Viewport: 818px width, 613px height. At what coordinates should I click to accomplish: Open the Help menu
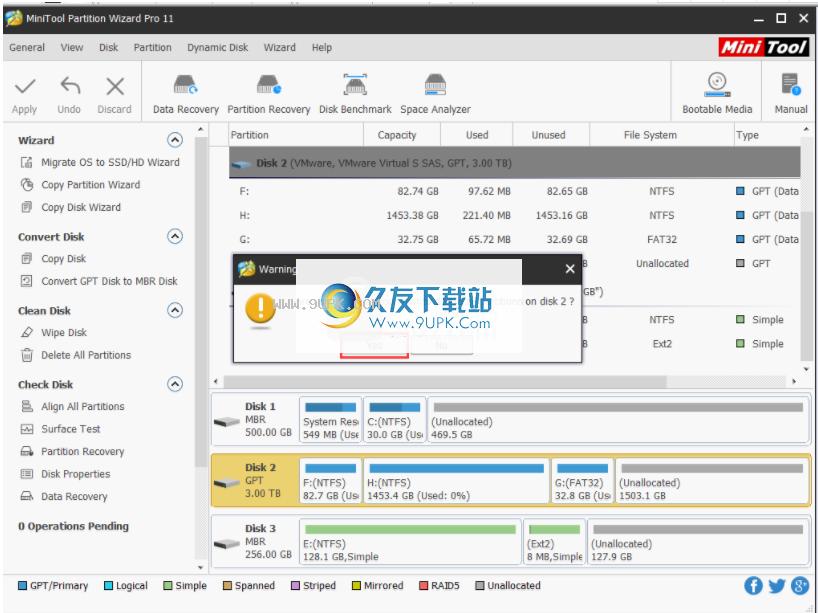[321, 47]
